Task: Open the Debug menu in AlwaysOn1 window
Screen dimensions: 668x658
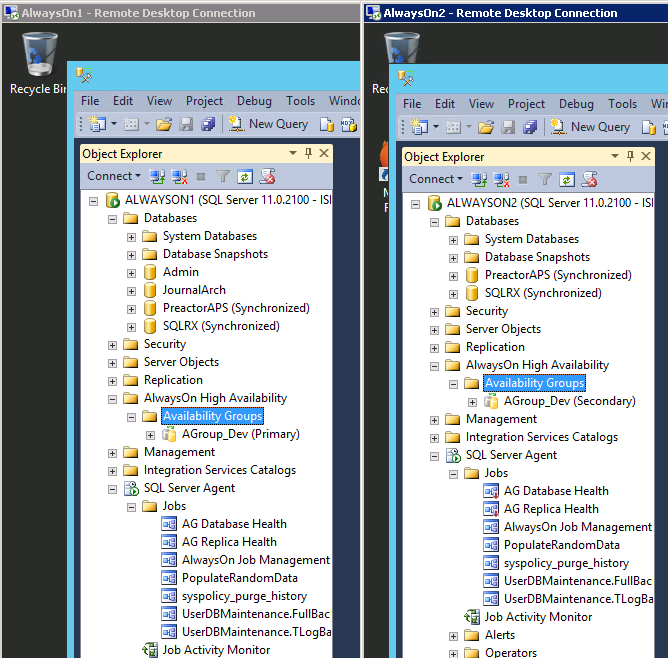Action: coord(254,101)
